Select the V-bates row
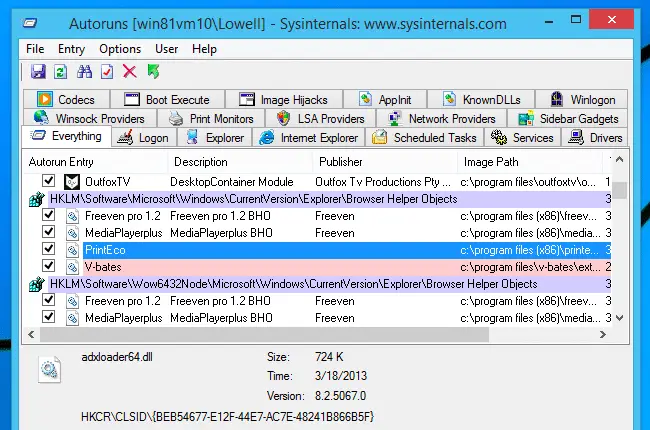This screenshot has width=650, height=430. 347,267
